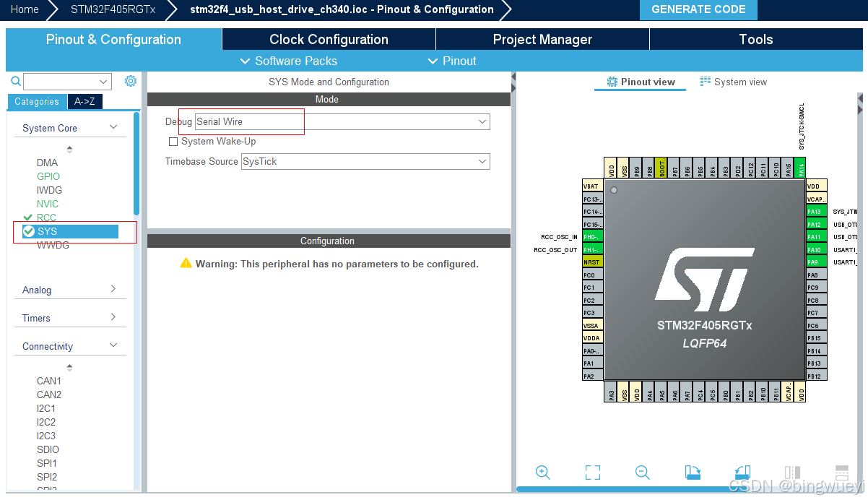This screenshot has height=500, width=868.
Task: Enable the System Wake-Up checkbox
Action: [173, 142]
